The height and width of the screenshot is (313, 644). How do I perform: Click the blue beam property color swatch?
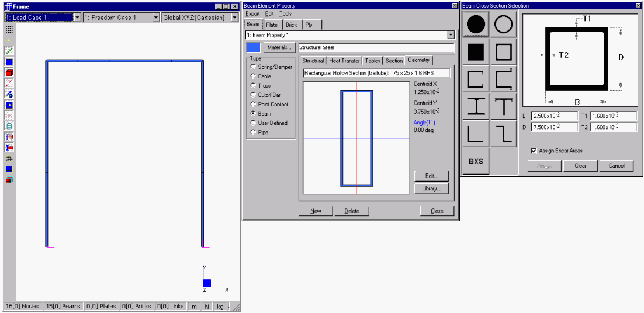click(x=254, y=47)
